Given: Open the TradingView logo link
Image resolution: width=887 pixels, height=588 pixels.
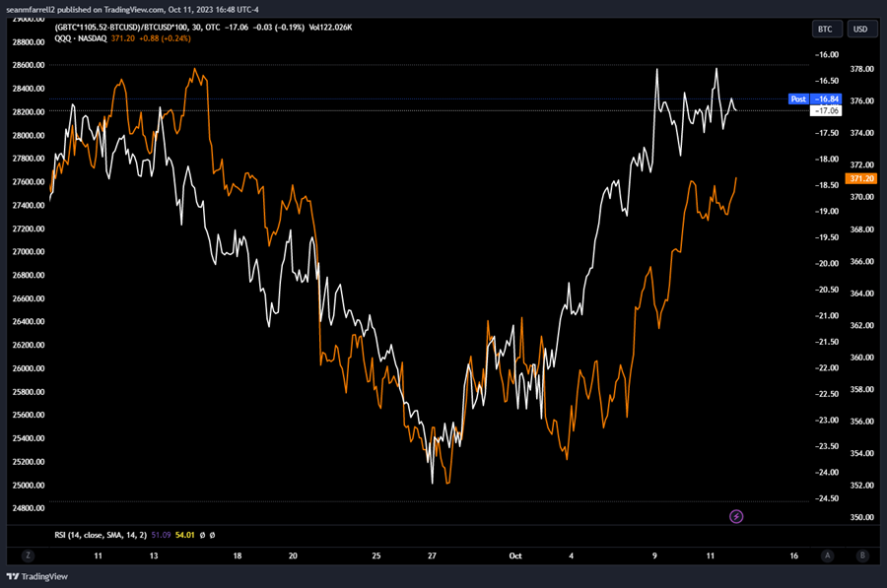Looking at the screenshot, I should pos(37,577).
